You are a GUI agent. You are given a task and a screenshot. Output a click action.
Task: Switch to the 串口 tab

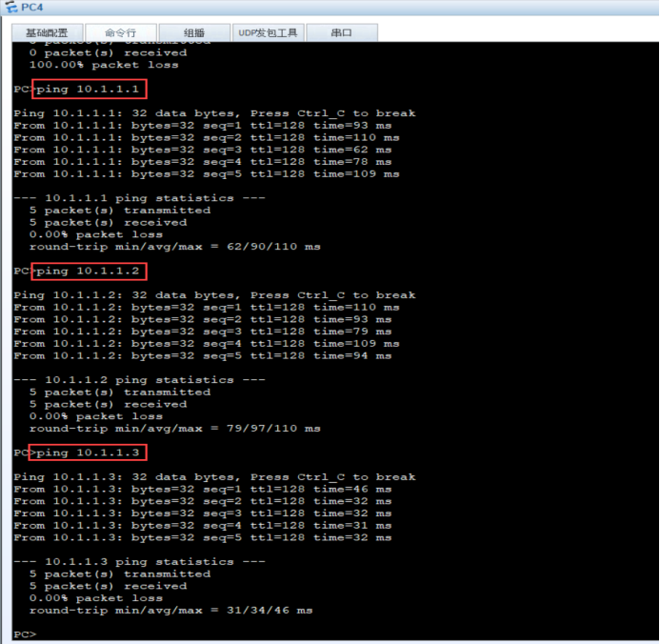coord(342,32)
